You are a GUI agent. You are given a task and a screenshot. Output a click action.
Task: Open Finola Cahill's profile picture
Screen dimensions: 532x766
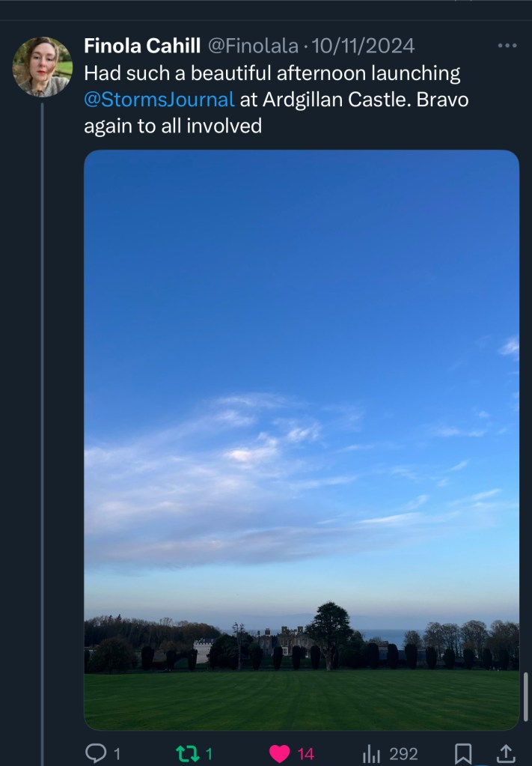coord(42,67)
